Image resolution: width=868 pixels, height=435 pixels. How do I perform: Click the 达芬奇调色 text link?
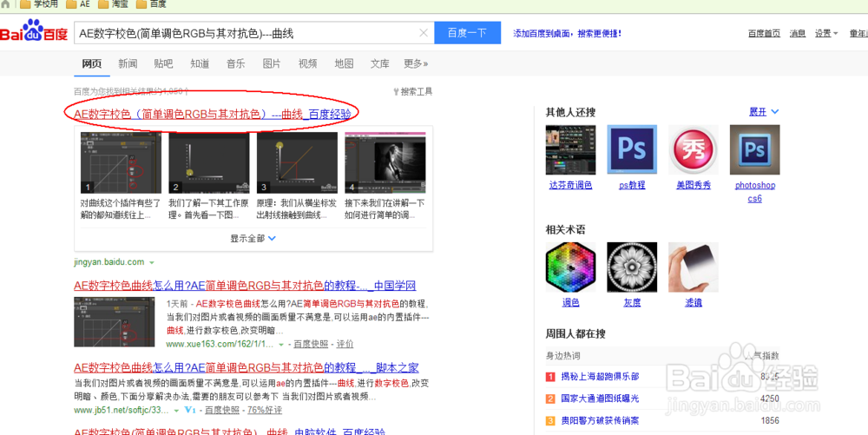click(x=570, y=186)
